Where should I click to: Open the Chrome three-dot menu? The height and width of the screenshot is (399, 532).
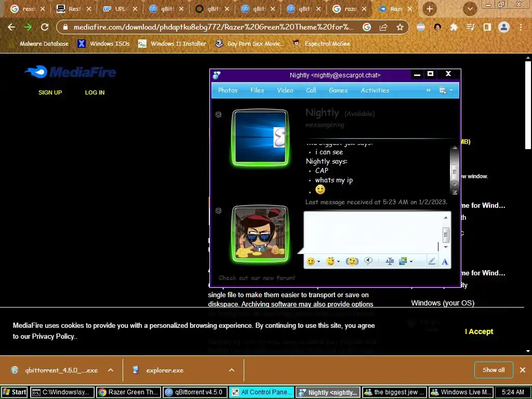[x=521, y=27]
